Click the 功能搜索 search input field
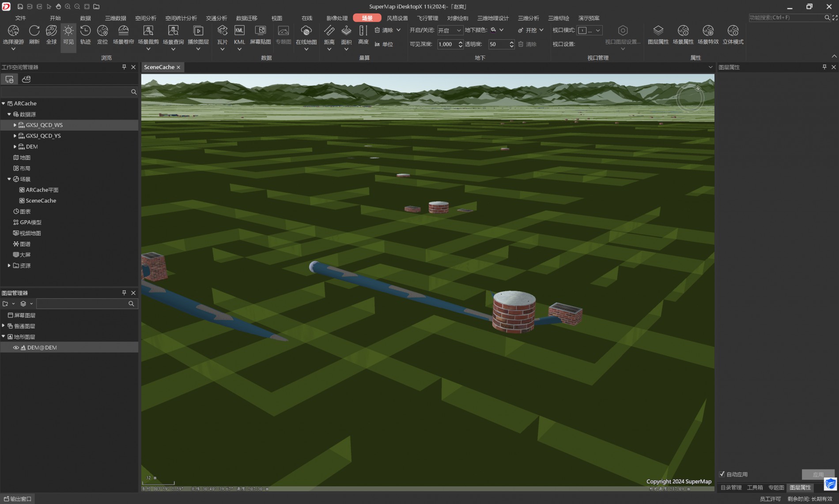Image resolution: width=839 pixels, height=504 pixels. pos(786,18)
